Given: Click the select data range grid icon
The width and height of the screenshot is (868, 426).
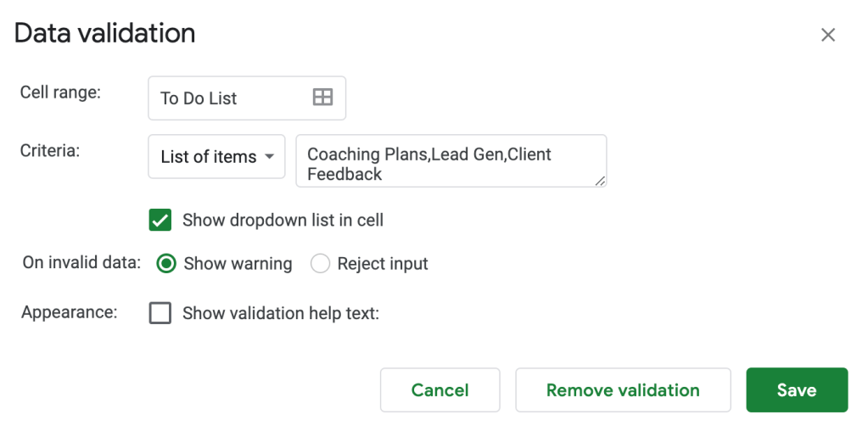Looking at the screenshot, I should 322,98.
